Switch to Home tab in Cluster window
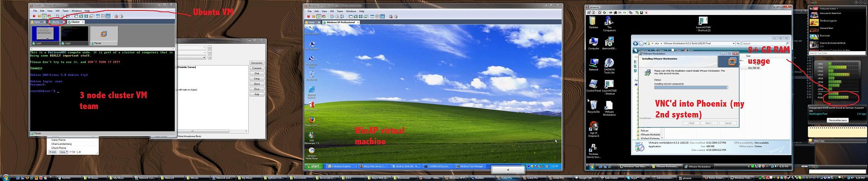Image resolution: width=868 pixels, height=181 pixels. click(x=37, y=22)
